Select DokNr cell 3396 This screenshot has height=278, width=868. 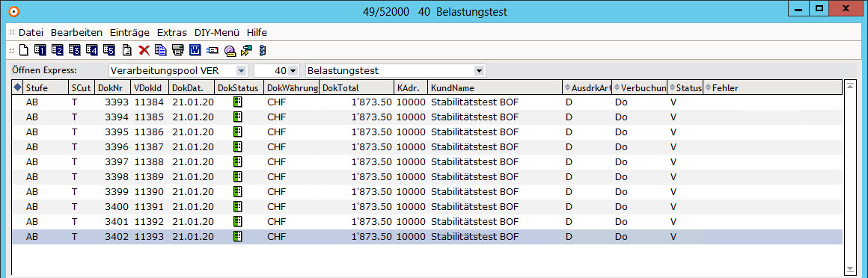click(x=117, y=146)
